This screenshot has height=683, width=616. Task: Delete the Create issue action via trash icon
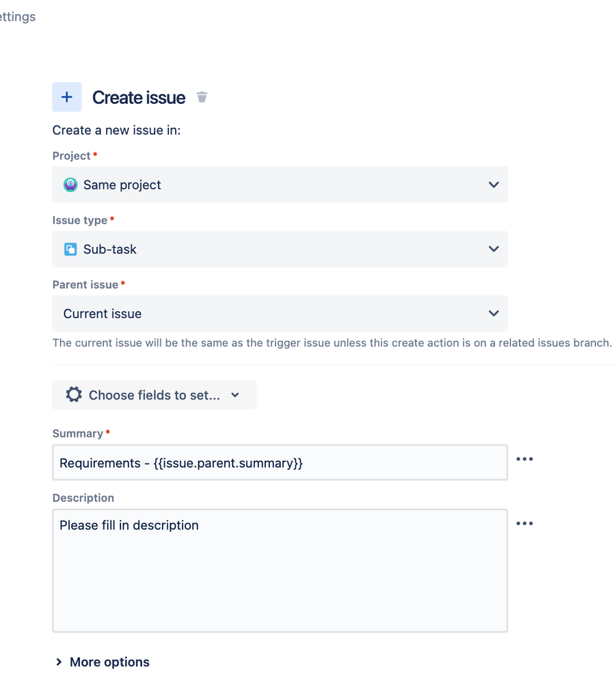coord(202,96)
